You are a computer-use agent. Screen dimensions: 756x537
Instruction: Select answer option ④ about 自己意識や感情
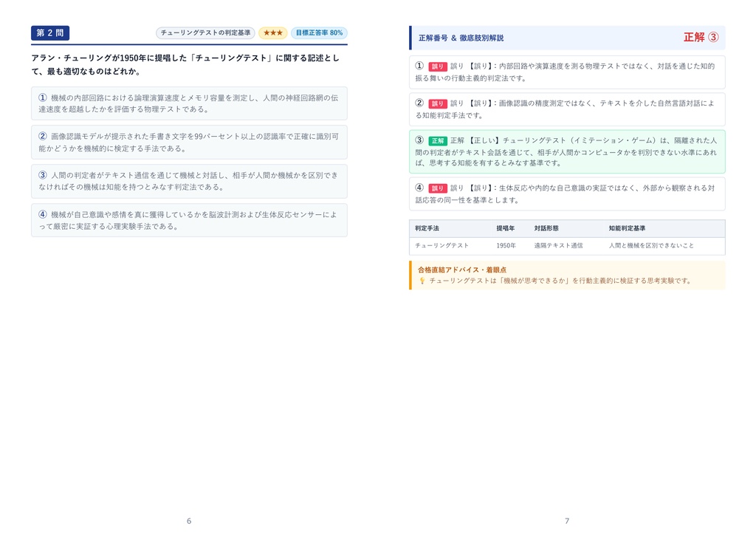pos(189,220)
